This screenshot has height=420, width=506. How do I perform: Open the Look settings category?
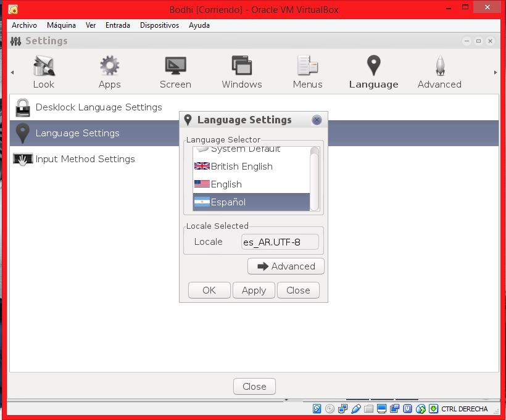[43, 72]
